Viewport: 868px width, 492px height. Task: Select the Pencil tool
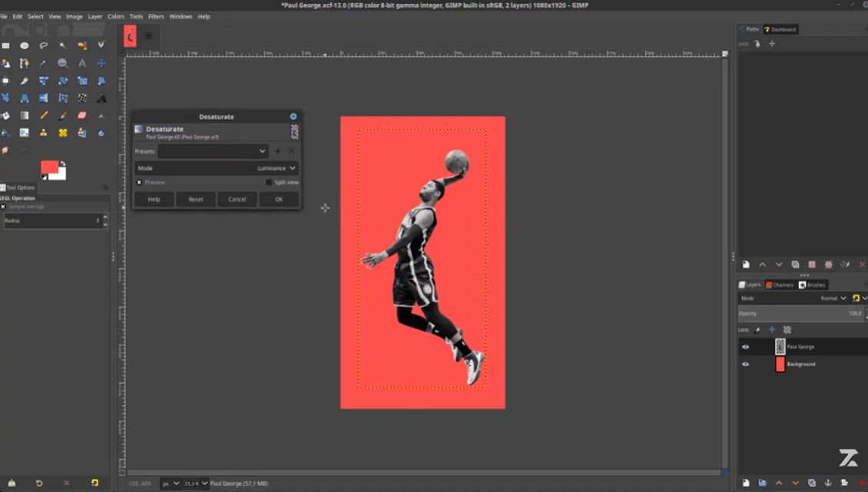(44, 116)
